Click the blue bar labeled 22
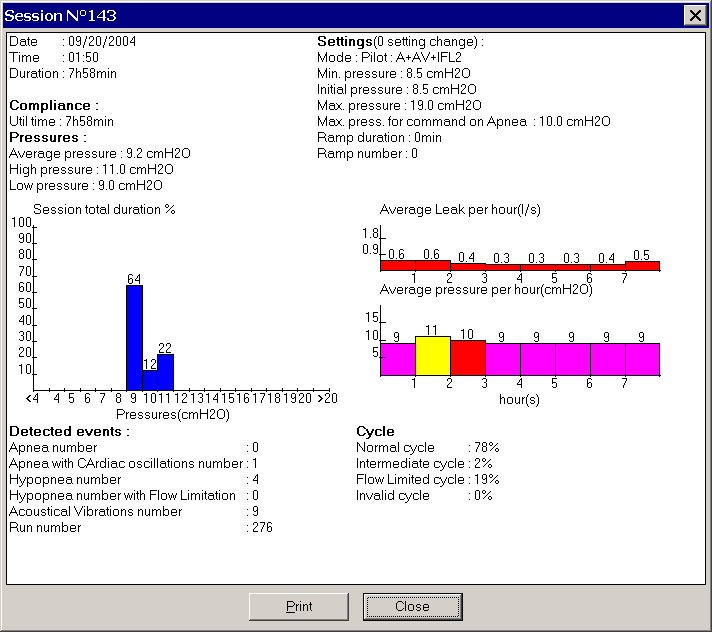Image resolution: width=712 pixels, height=632 pixels. coord(166,371)
